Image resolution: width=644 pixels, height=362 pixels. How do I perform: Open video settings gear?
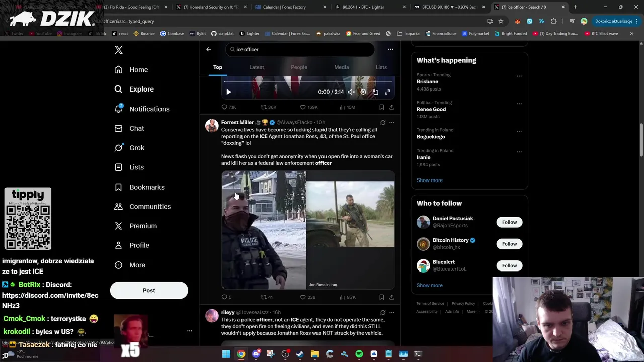pos(363,92)
